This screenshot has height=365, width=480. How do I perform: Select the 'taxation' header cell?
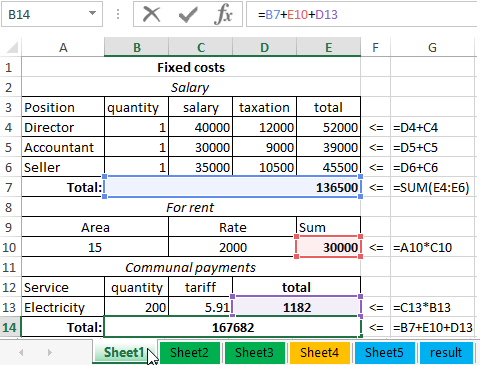(x=264, y=107)
